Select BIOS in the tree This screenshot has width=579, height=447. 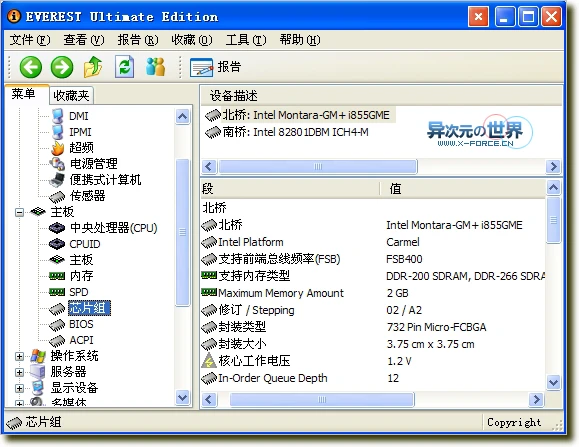point(81,324)
